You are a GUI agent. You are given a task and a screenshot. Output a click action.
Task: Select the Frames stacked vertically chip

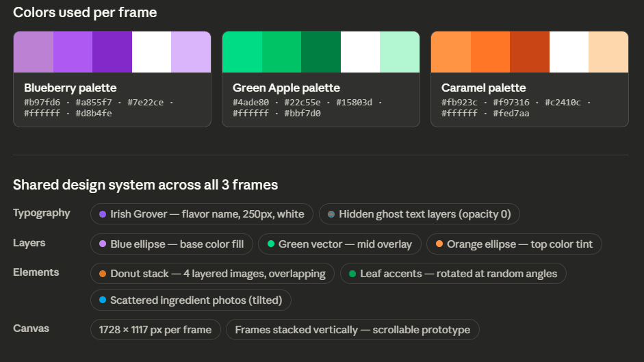[352, 330]
